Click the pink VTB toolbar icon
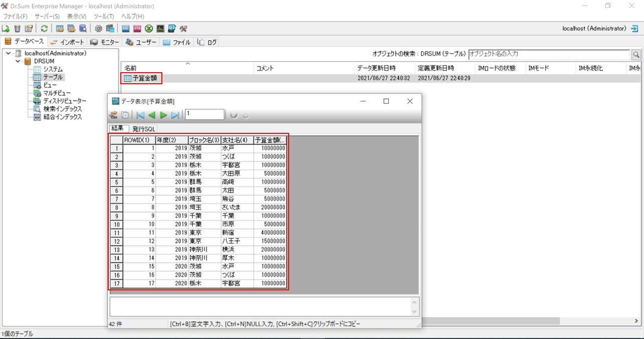Screen dimensions: 644x339 pyautogui.click(x=137, y=29)
